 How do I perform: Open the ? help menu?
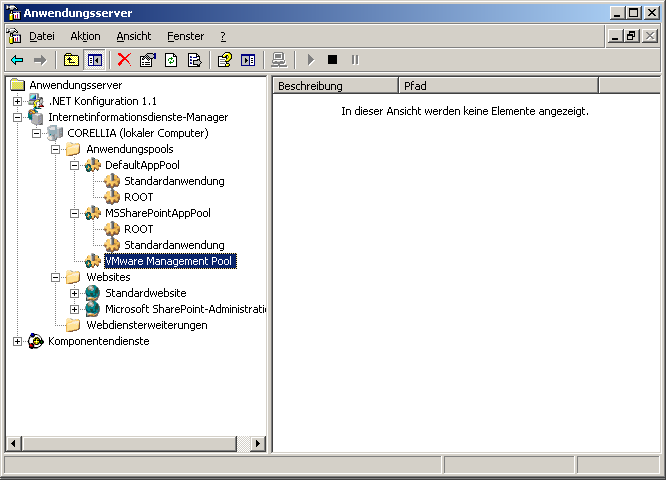(223, 37)
